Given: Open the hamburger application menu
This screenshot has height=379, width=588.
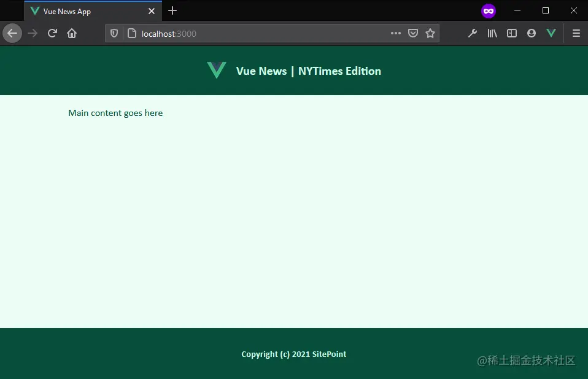Looking at the screenshot, I should (x=576, y=33).
